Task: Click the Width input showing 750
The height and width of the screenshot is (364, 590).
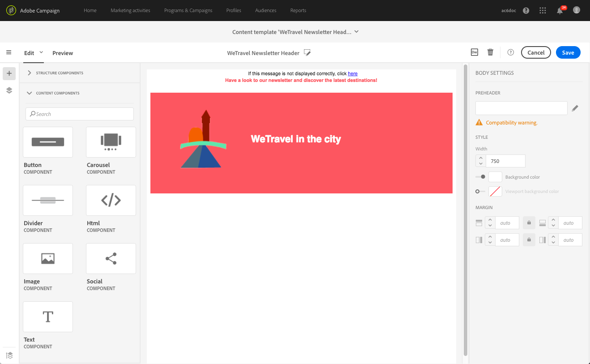Action: pyautogui.click(x=505, y=161)
